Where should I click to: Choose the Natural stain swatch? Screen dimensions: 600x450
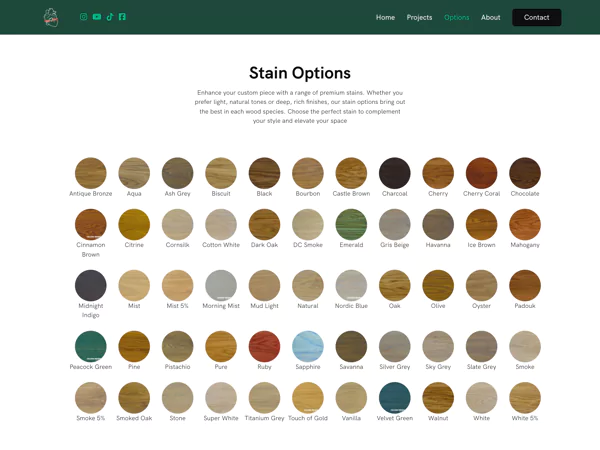tap(308, 285)
